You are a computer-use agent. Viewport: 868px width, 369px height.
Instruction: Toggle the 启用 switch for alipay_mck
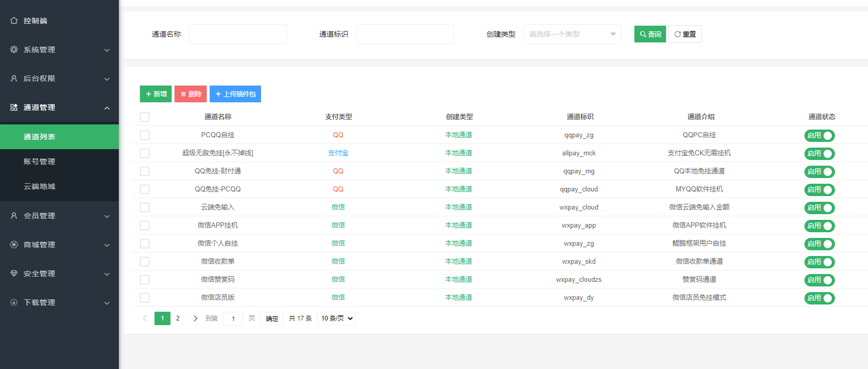point(819,154)
